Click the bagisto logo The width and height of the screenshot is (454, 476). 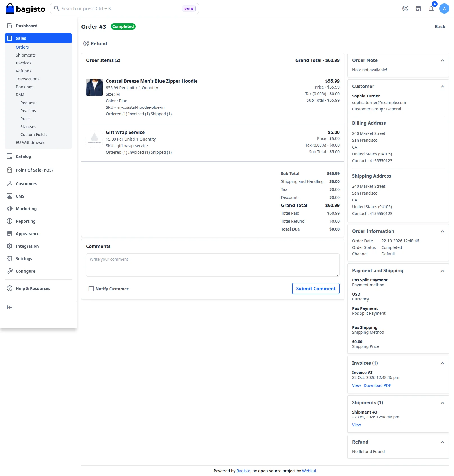(26, 9)
